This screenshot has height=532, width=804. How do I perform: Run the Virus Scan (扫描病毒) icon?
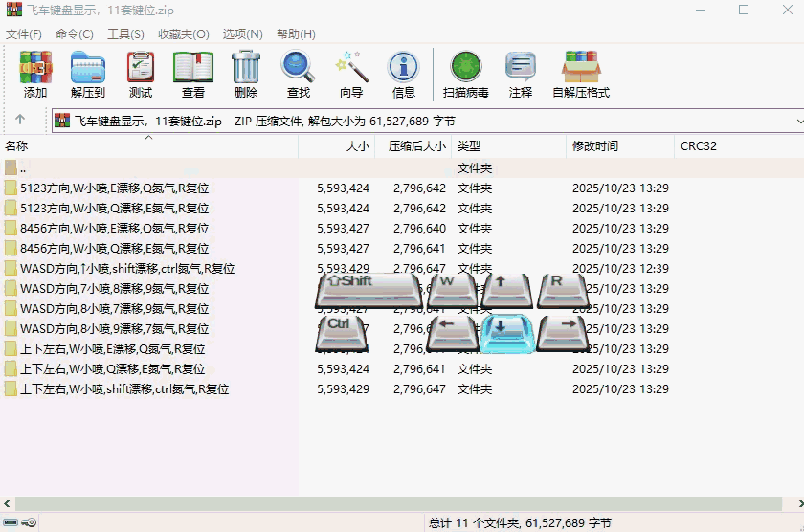point(466,74)
